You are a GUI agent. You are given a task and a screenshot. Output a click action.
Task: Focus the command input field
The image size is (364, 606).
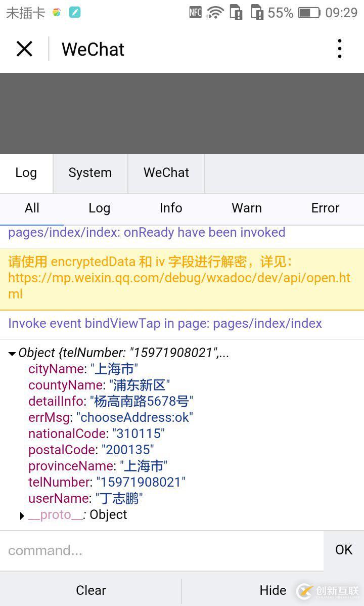tap(161, 550)
